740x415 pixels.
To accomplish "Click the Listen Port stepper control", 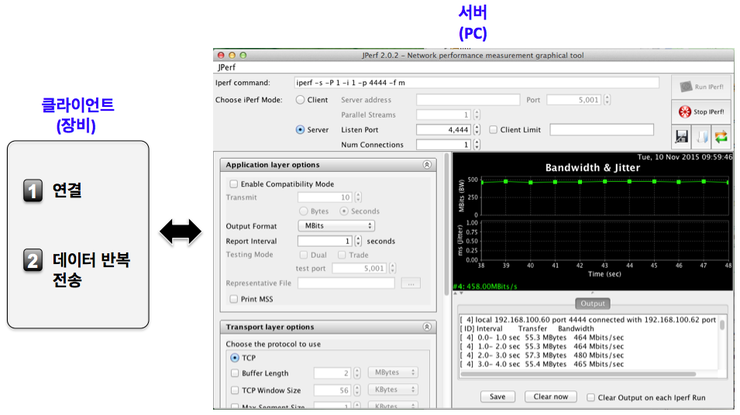I will pos(478,129).
